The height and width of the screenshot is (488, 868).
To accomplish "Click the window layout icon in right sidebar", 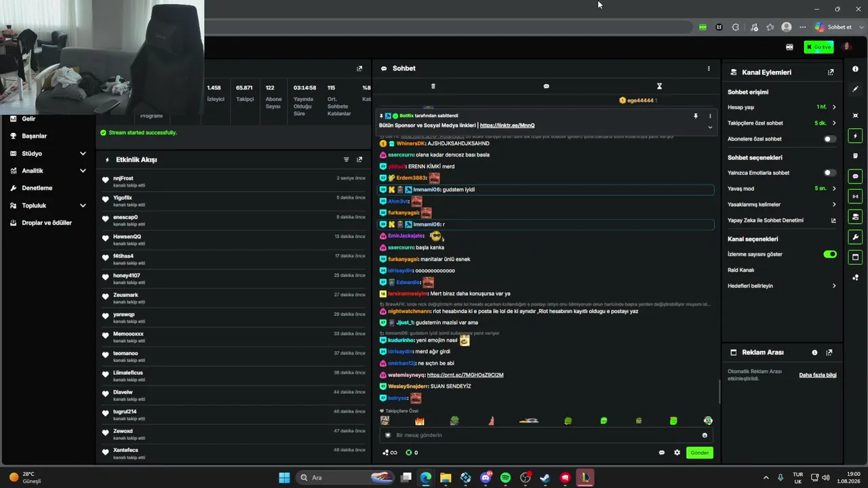I will coord(855,257).
